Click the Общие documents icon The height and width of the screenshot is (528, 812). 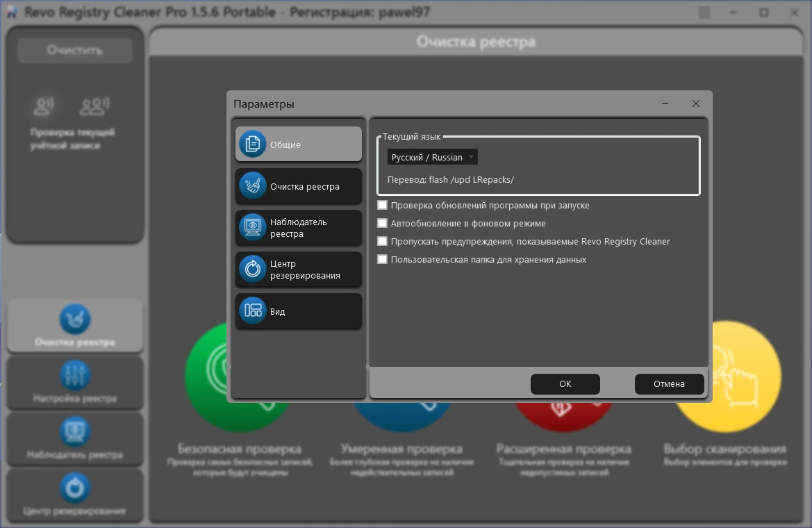point(253,144)
